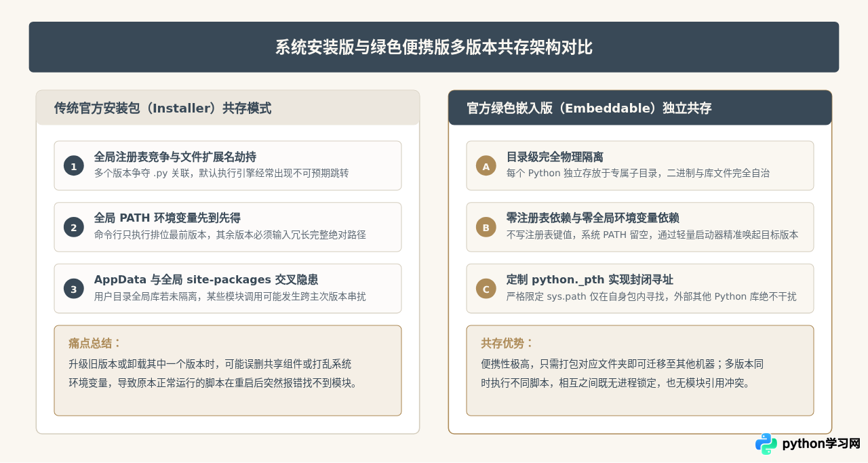Click the letter B circle badge

(x=486, y=227)
